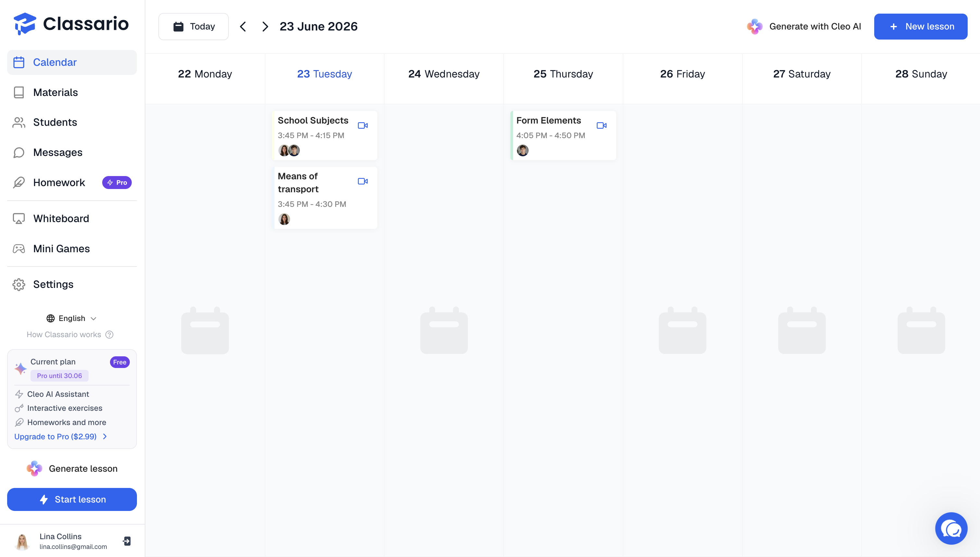
Task: Click Generate with Cleo AI
Action: pyautogui.click(x=804, y=26)
